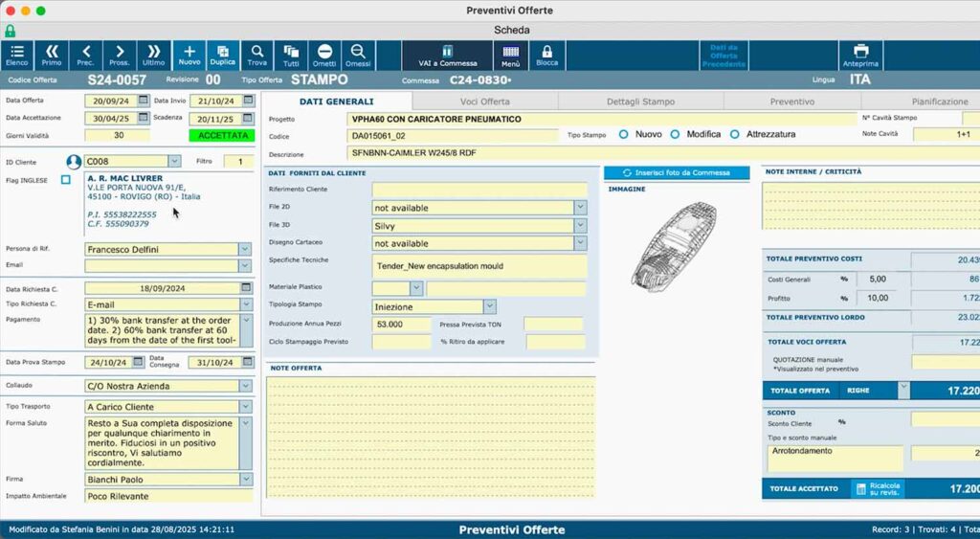Click the Specifiche Tecniche field

[479, 266]
